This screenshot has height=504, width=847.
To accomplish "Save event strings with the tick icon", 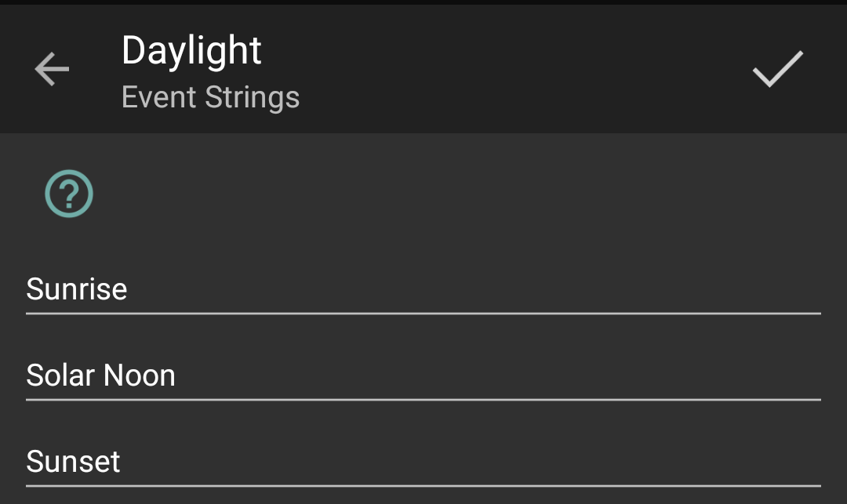I will point(777,69).
